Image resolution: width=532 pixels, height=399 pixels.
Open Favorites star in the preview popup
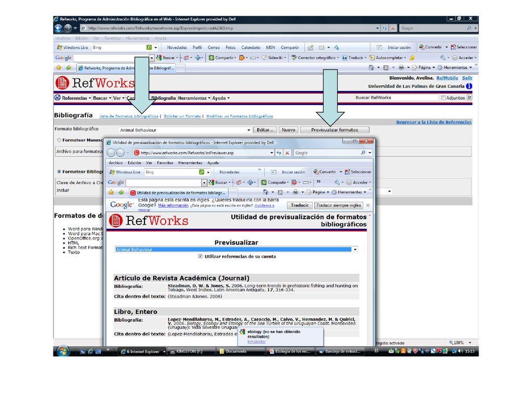point(111,192)
